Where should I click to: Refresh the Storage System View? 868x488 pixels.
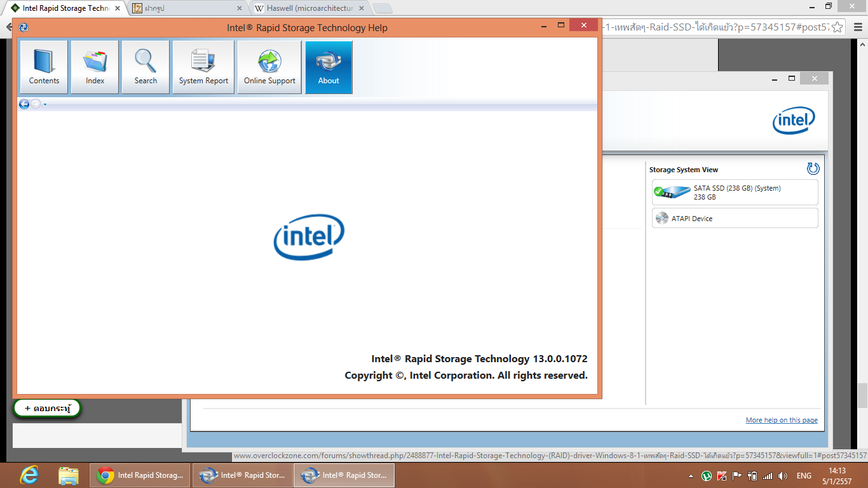coord(813,168)
